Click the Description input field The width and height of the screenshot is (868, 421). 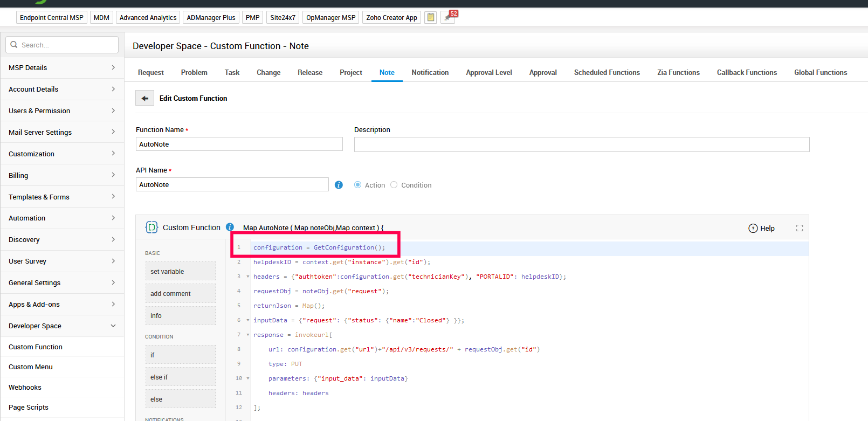click(x=581, y=144)
